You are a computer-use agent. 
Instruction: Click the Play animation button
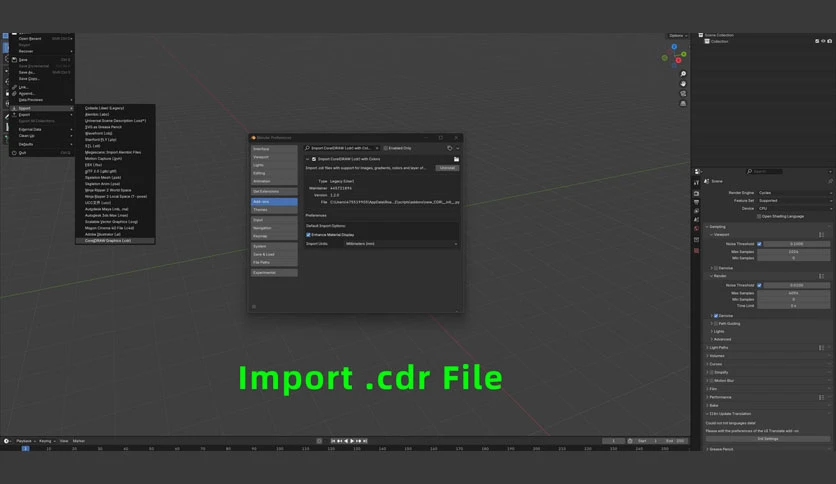[352, 441]
